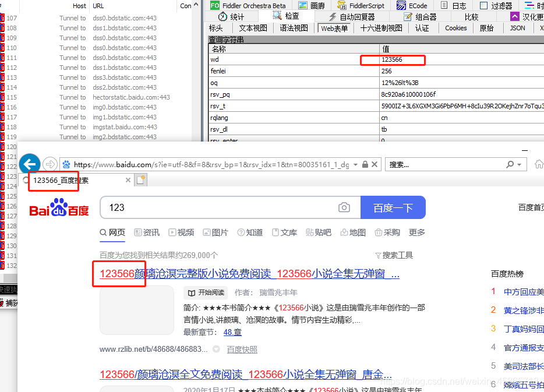
Task: Select the 文库 tab
Action: (x=284, y=232)
